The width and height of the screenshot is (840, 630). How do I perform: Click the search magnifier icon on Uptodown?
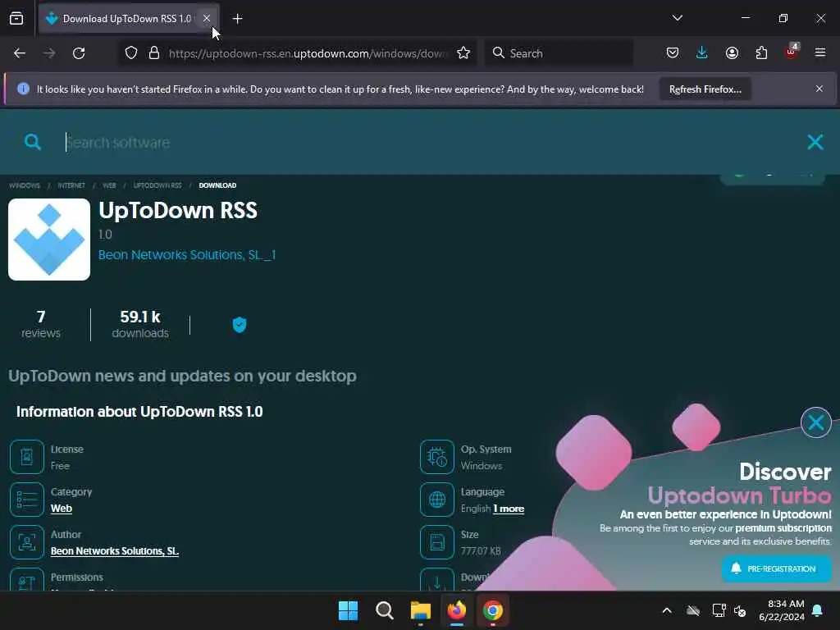(33, 142)
